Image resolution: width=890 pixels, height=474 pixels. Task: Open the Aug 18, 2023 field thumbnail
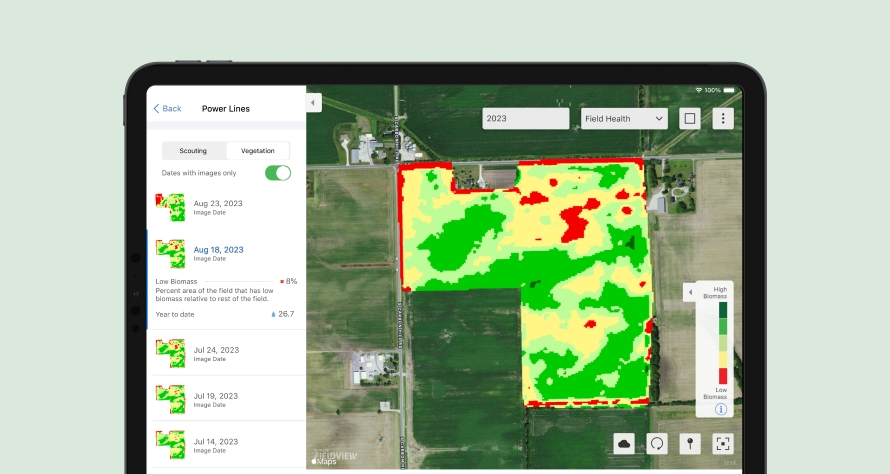(170, 254)
